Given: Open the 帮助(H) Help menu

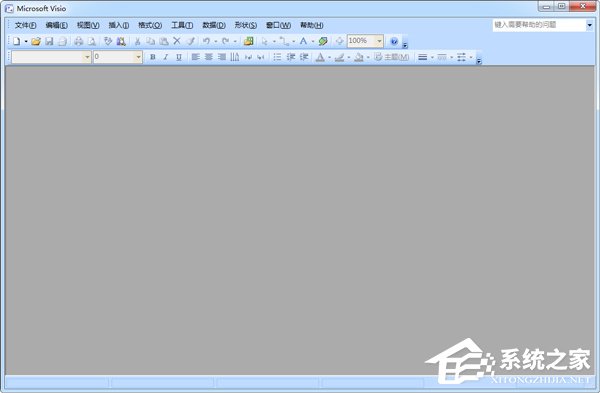Looking at the screenshot, I should pos(311,25).
